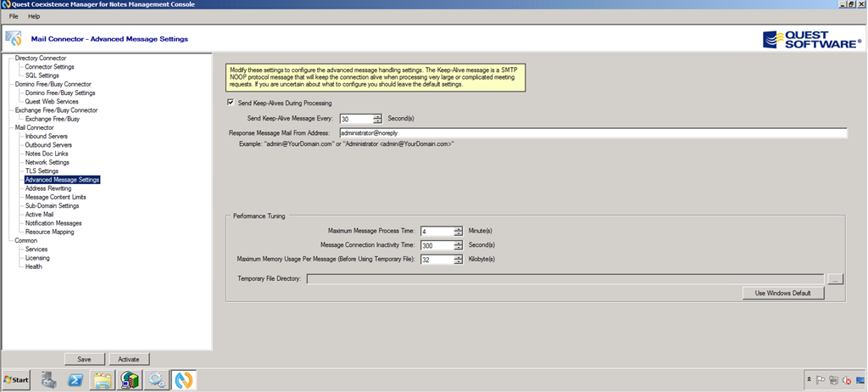Screen dimensions: 868x392
Task: Click the Save button
Action: point(84,359)
